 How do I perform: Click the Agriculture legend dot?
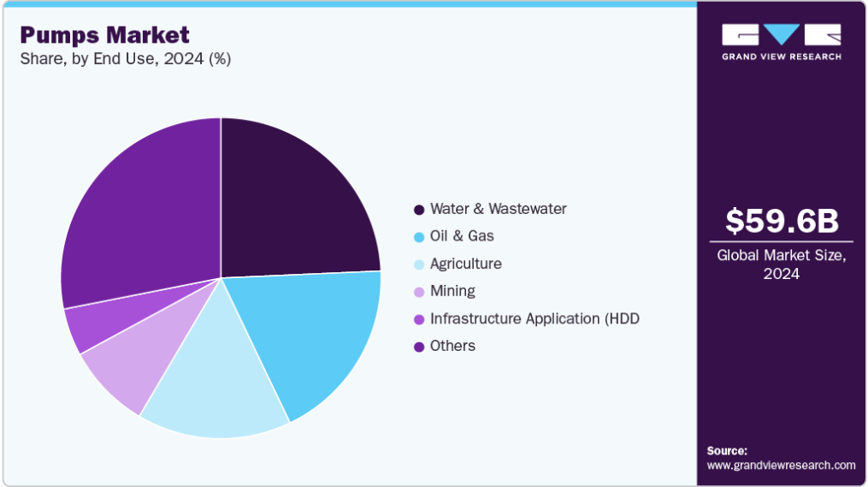[x=419, y=264]
